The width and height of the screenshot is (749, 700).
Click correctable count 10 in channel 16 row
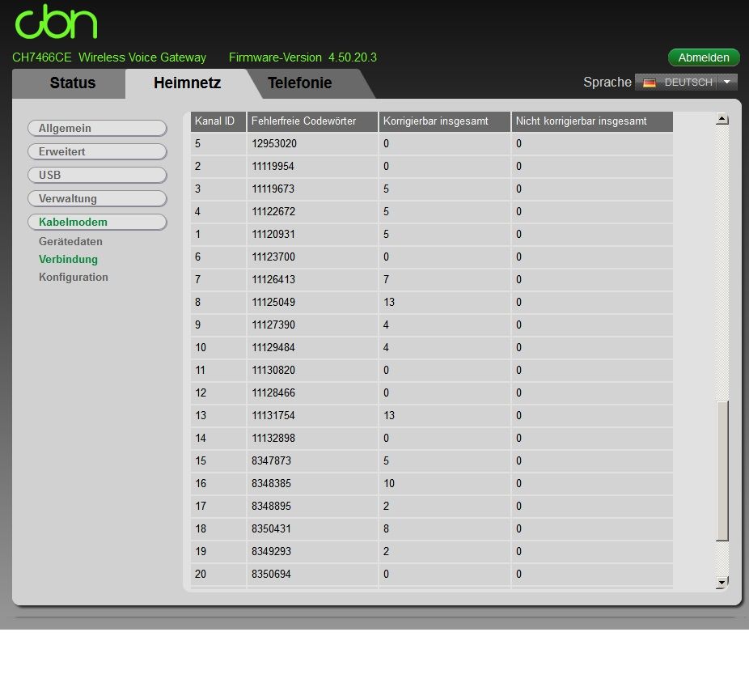[389, 484]
